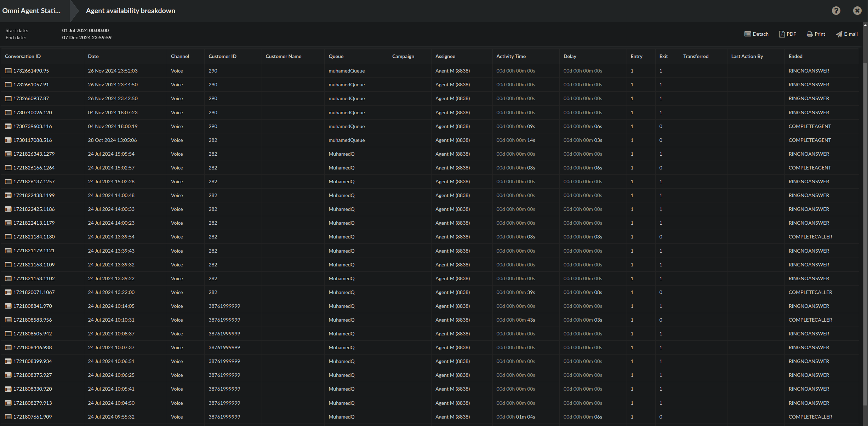Sort by the Date column header
The image size is (868, 426).
[93, 56]
